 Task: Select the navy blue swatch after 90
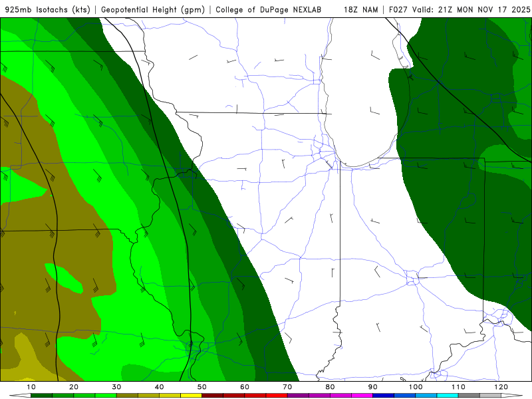[x=384, y=396]
